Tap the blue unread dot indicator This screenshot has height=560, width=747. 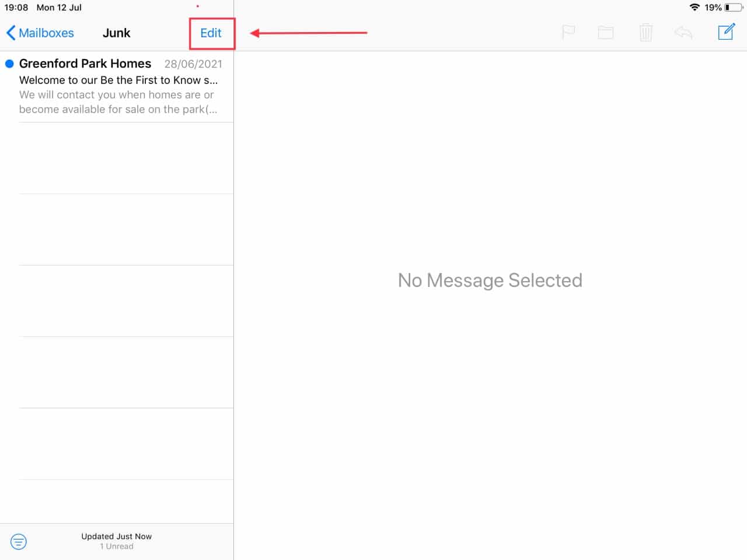[x=9, y=64]
